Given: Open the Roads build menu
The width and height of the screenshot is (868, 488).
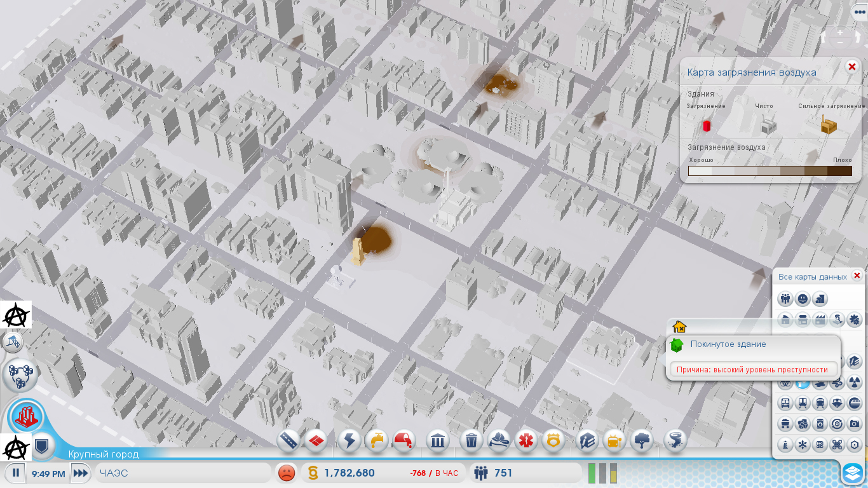Looking at the screenshot, I should click(x=288, y=440).
